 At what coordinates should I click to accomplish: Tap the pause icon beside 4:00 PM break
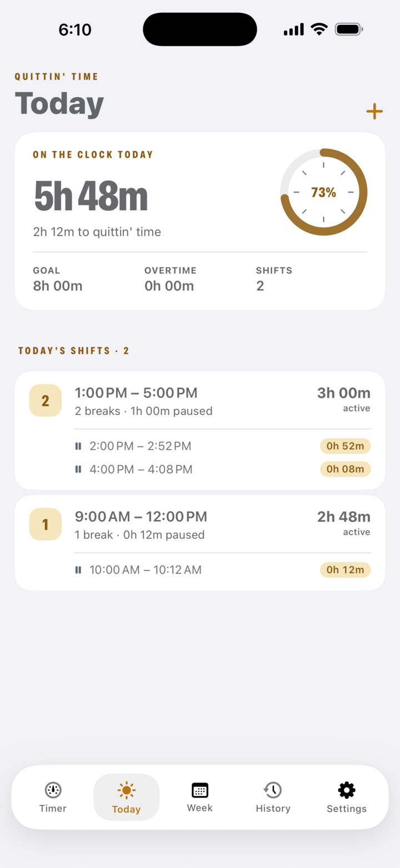(78, 470)
